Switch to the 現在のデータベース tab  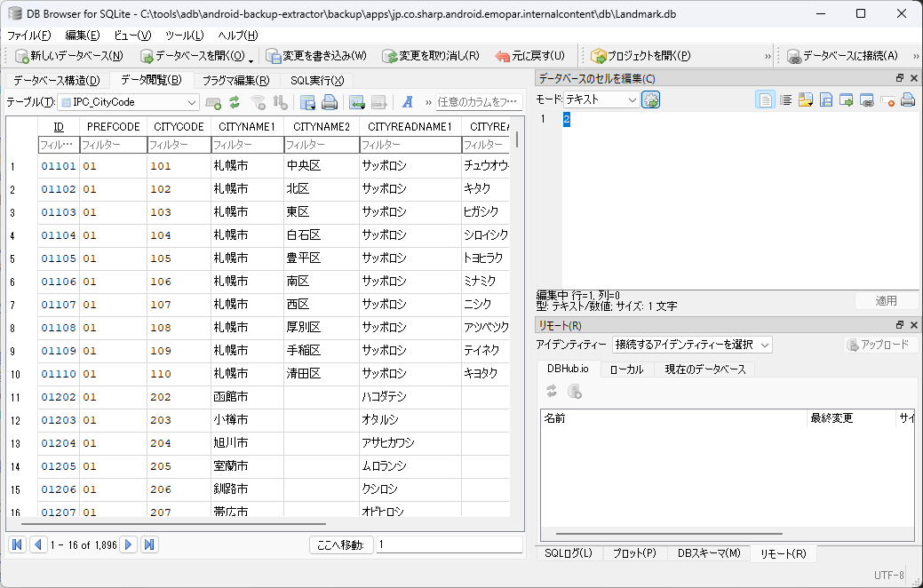click(x=705, y=369)
